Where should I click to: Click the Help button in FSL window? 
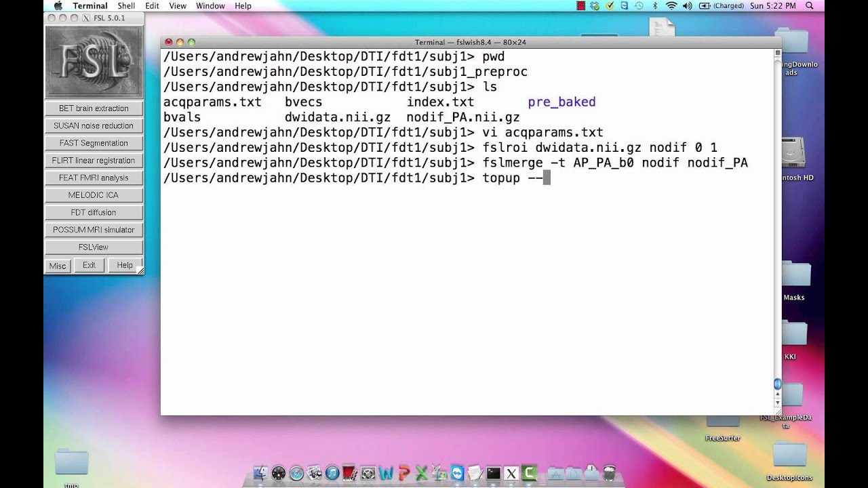point(125,265)
